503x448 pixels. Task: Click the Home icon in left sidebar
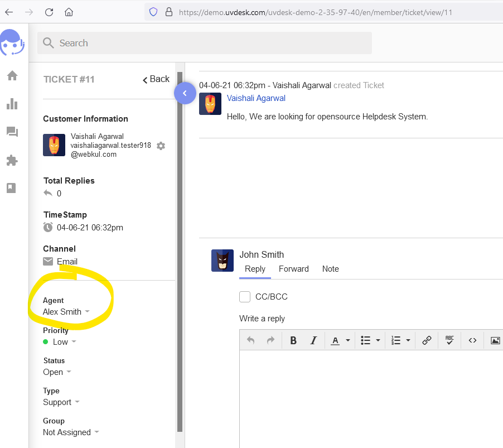(x=12, y=75)
